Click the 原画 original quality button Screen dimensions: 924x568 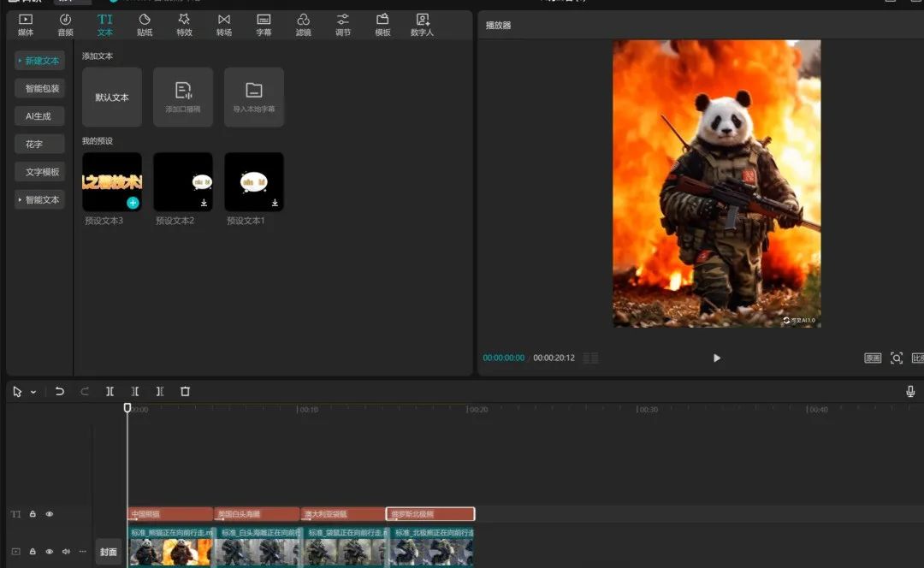[873, 358]
